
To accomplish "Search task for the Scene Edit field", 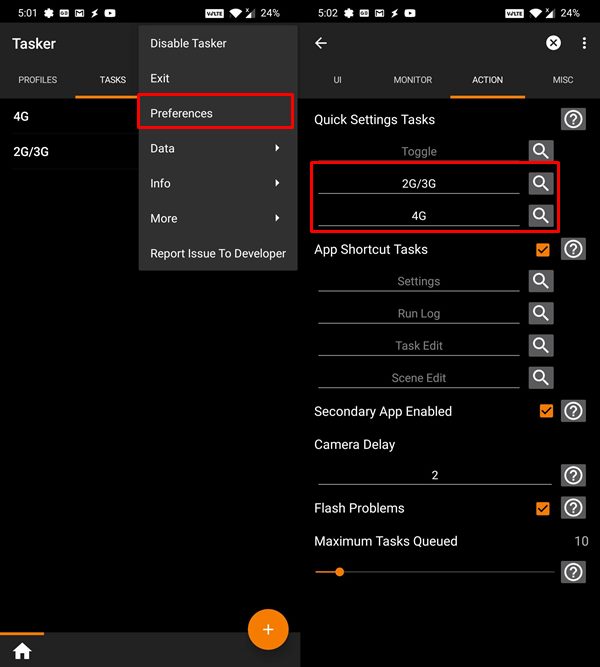I will 541,378.
